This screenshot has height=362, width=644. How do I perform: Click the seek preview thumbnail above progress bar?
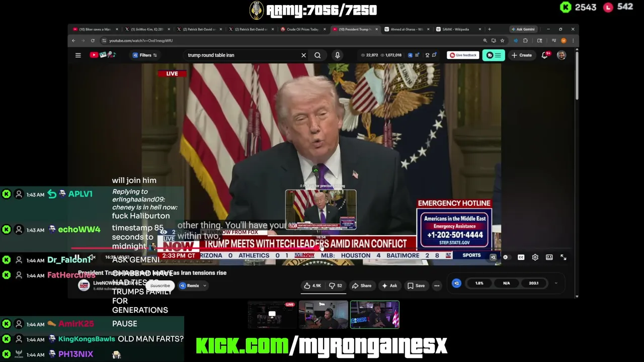(320, 210)
